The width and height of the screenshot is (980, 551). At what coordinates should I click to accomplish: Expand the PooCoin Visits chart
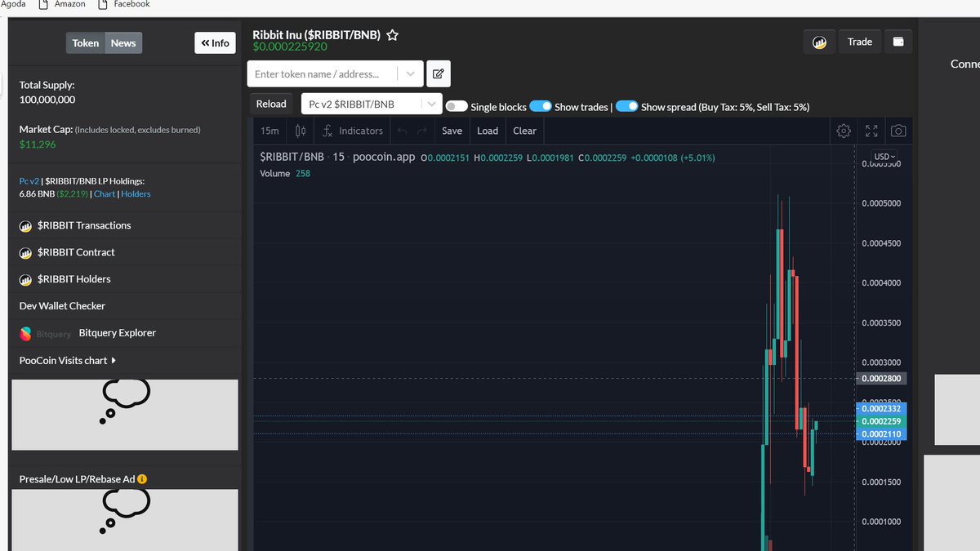click(x=68, y=360)
